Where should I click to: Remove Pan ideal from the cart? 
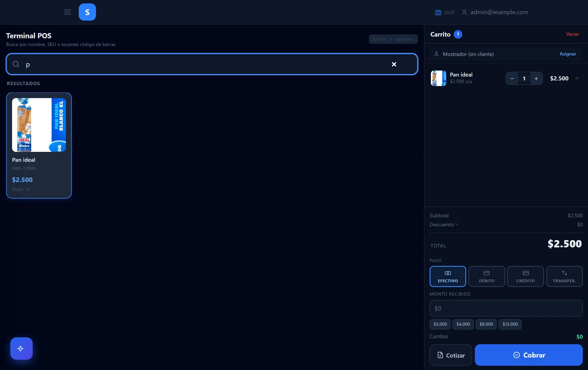577,78
